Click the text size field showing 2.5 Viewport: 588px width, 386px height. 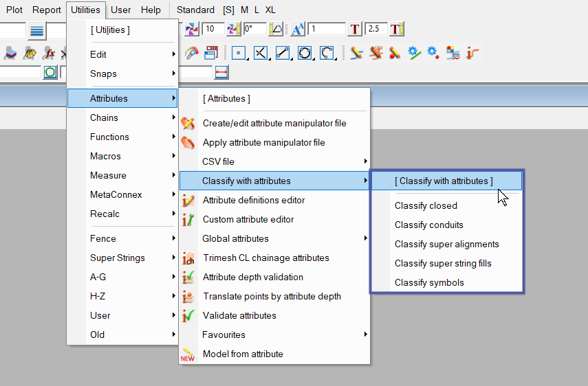click(x=376, y=30)
